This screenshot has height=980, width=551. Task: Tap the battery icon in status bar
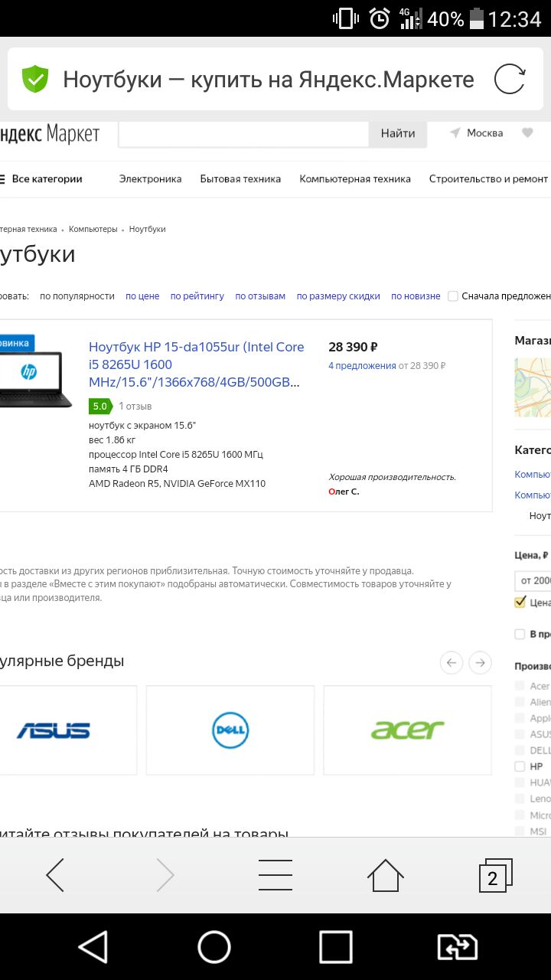coord(477,18)
